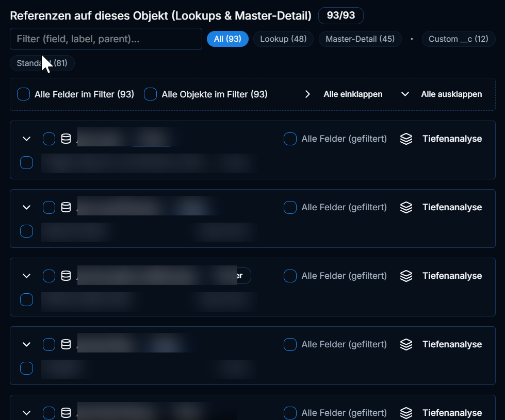This screenshot has width=505, height=420.
Task: Click the 93/93 count badge
Action: click(x=341, y=15)
